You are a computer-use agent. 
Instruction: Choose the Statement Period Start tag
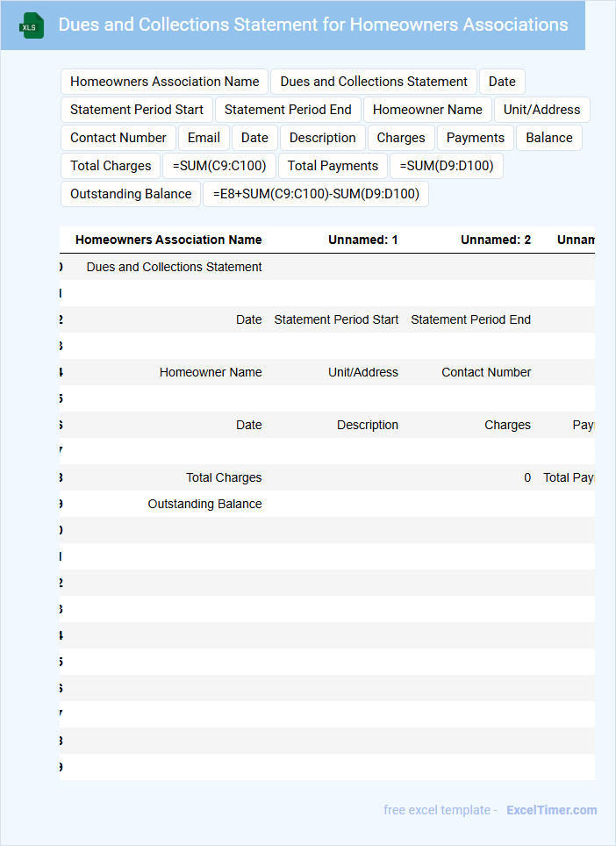pyautogui.click(x=137, y=110)
